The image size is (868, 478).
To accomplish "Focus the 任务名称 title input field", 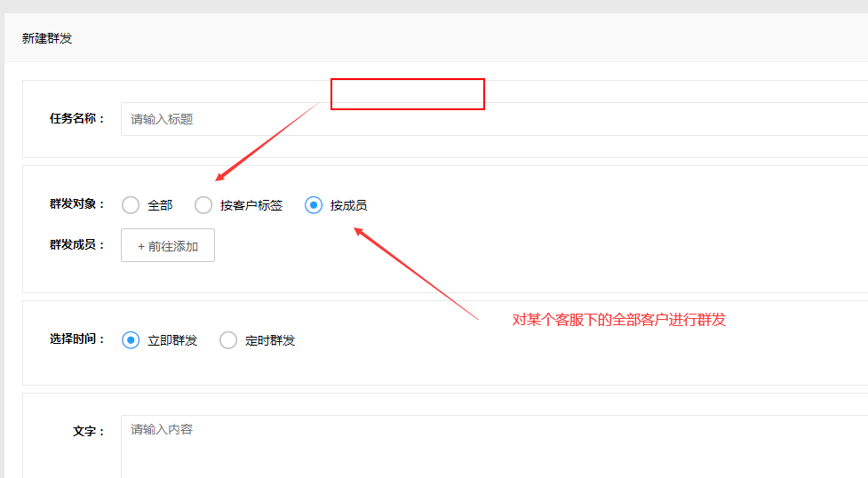I will click(489, 119).
